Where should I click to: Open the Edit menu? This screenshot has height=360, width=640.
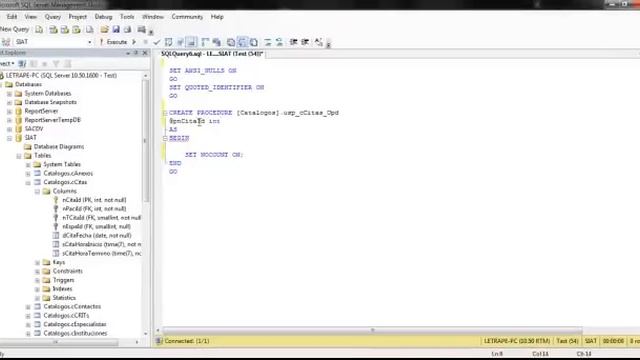[12, 17]
